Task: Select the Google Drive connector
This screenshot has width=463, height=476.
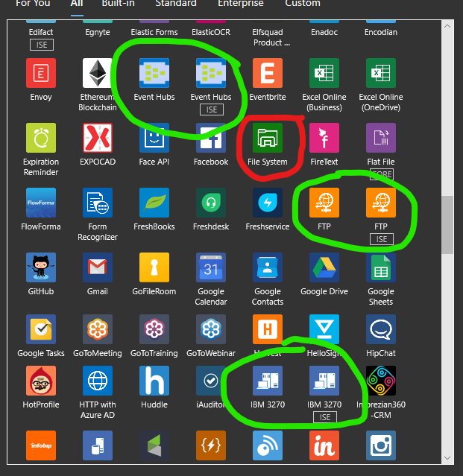Action: point(324,267)
